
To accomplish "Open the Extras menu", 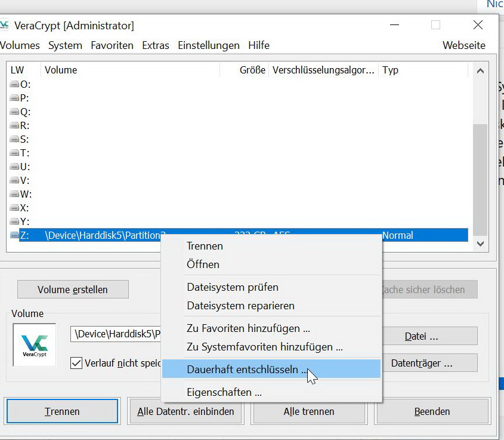I will (x=156, y=45).
